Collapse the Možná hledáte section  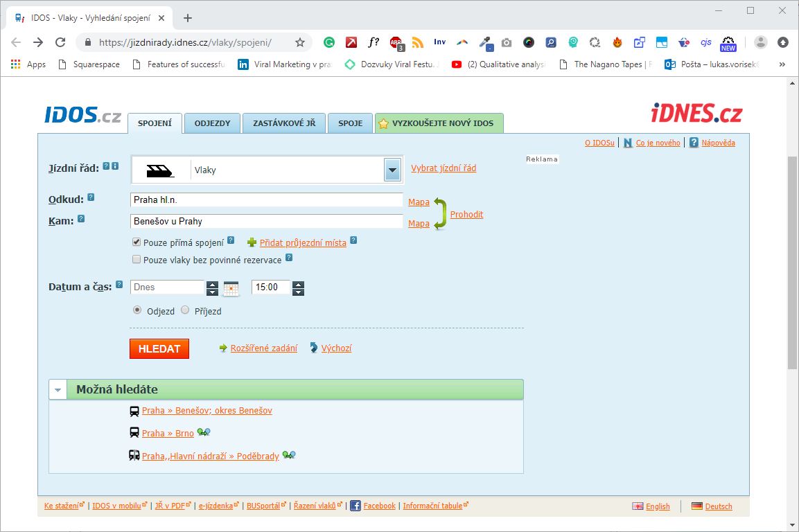(x=58, y=389)
